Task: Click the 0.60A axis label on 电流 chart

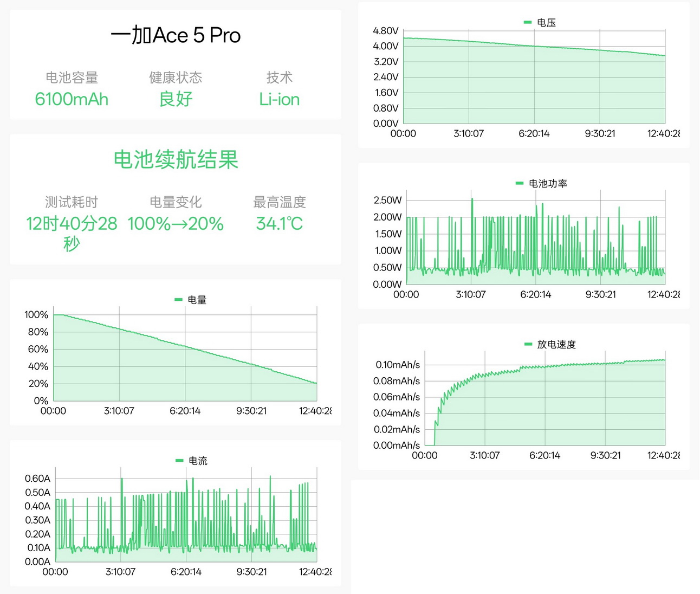Action: (37, 479)
